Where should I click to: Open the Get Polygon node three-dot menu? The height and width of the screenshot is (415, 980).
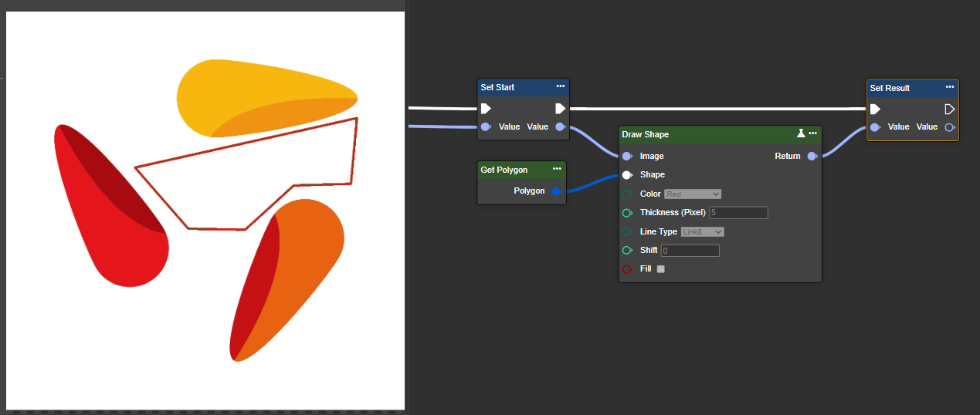pyautogui.click(x=557, y=169)
